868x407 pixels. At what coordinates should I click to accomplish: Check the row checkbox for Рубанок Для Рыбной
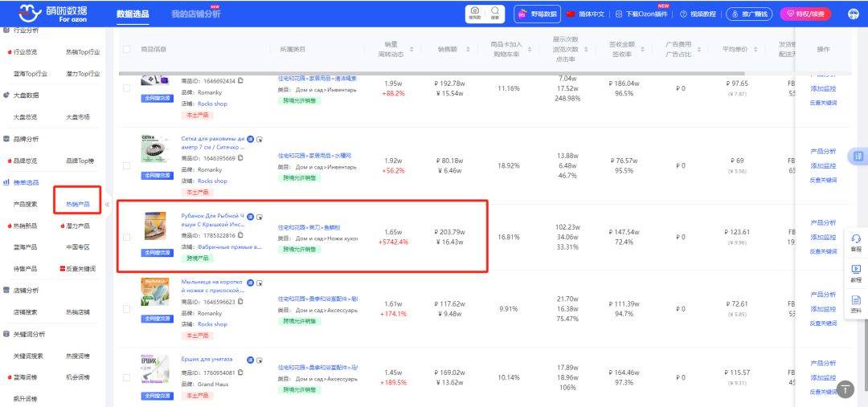pos(127,237)
